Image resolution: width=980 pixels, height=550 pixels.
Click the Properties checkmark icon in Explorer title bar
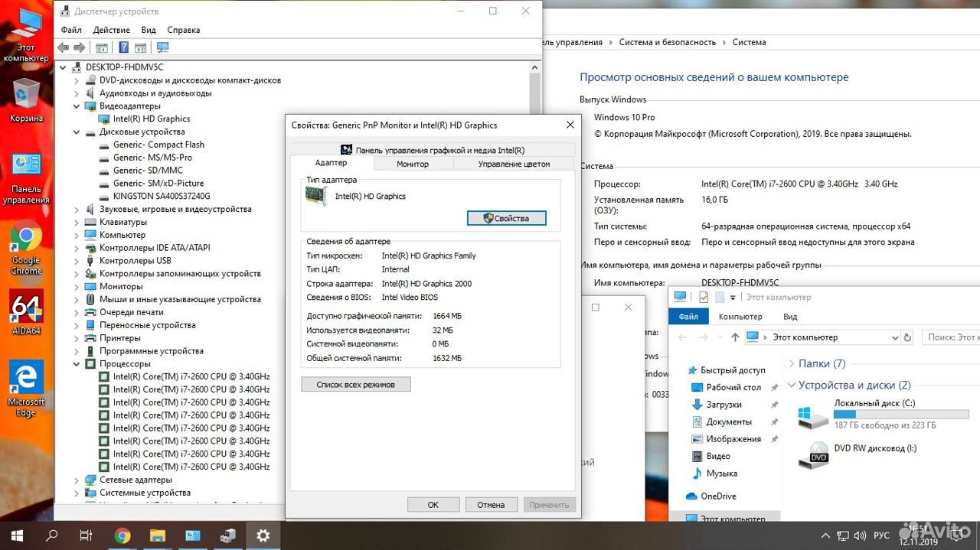pyautogui.click(x=704, y=298)
